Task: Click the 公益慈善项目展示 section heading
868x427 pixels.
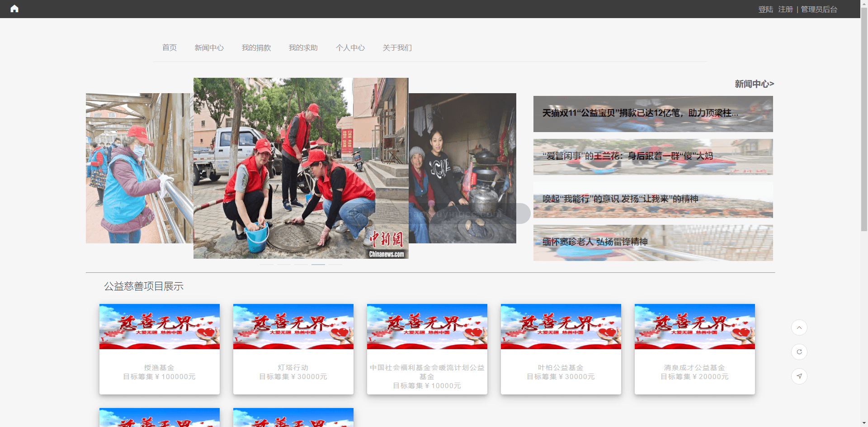Action: 144,286
